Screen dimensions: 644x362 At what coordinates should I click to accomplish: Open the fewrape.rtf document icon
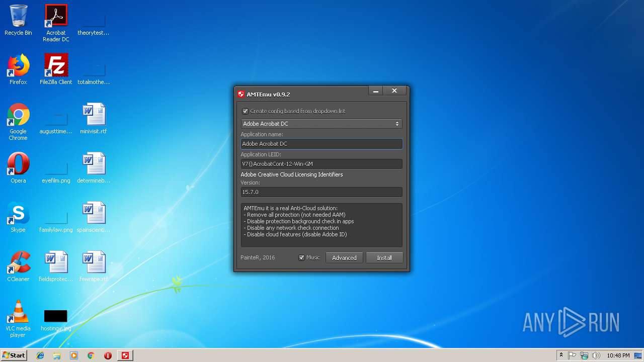(94, 266)
